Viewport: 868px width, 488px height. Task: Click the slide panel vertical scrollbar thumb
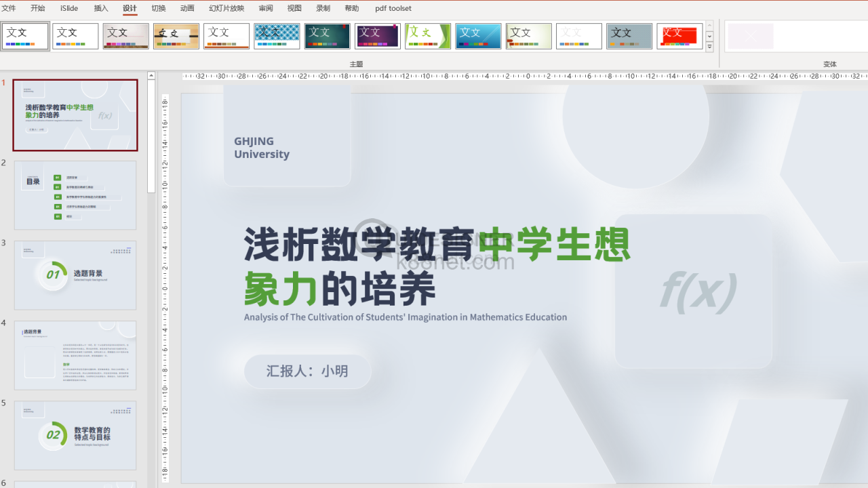click(x=151, y=137)
